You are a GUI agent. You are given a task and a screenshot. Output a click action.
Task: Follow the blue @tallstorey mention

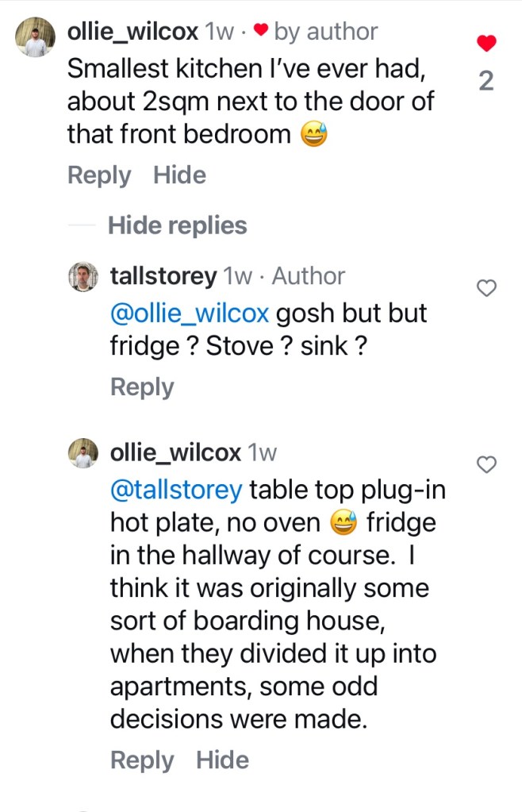coord(175,490)
